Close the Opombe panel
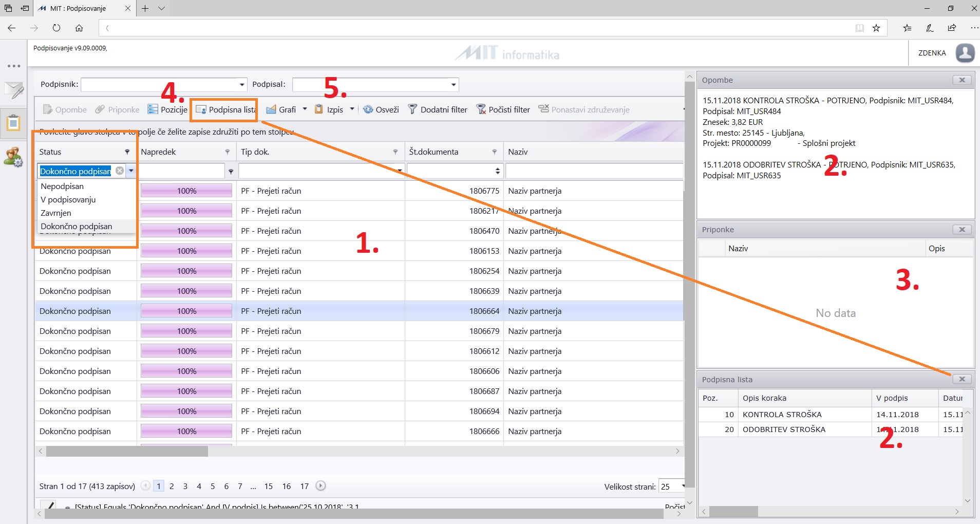The height and width of the screenshot is (524, 980). (x=962, y=80)
